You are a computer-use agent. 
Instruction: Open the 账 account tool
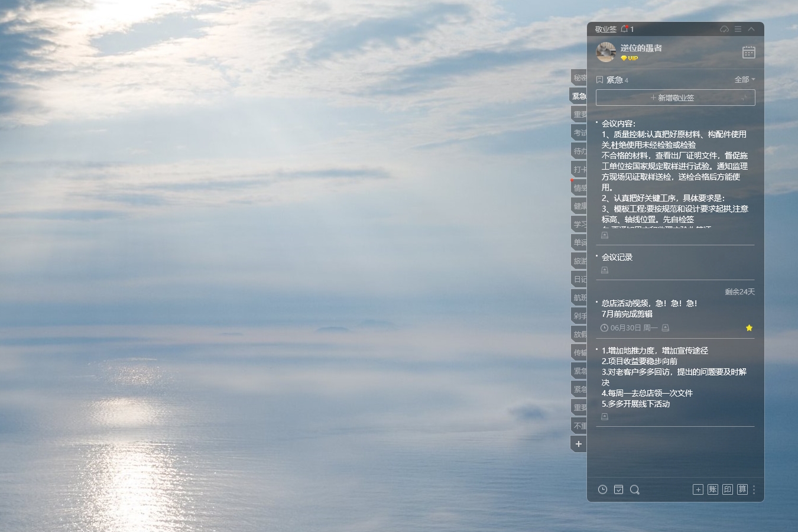point(713,489)
